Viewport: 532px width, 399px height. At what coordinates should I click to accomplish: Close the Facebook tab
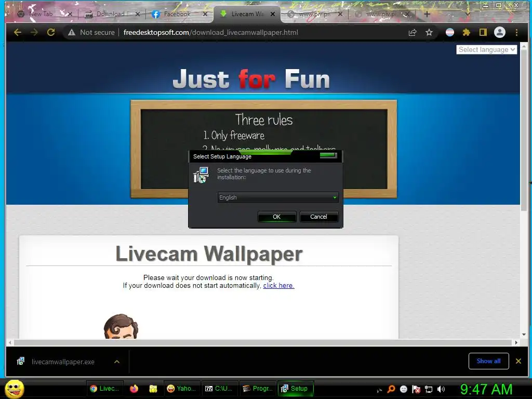point(205,14)
